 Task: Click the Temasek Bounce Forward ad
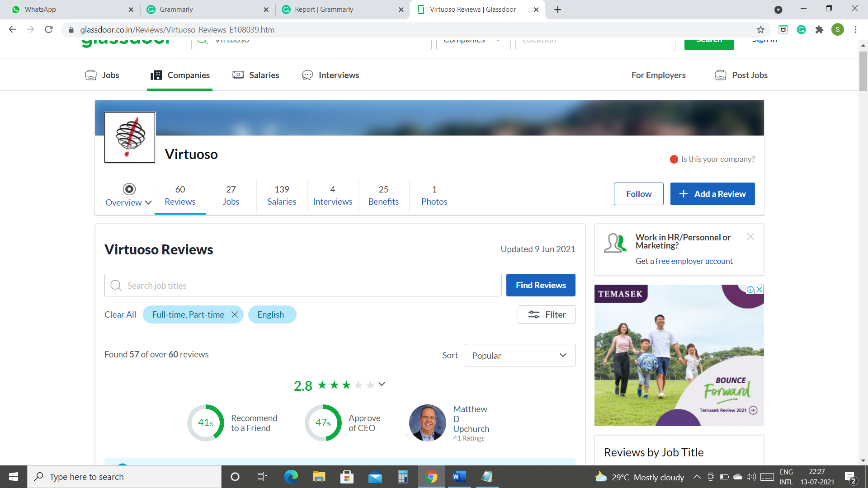click(x=679, y=355)
